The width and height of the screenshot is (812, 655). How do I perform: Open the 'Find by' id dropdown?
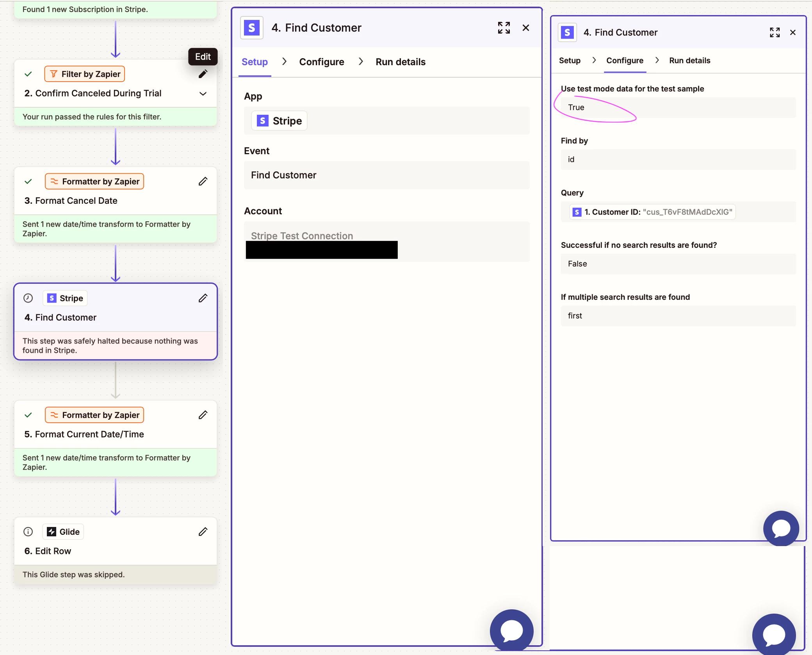678,159
